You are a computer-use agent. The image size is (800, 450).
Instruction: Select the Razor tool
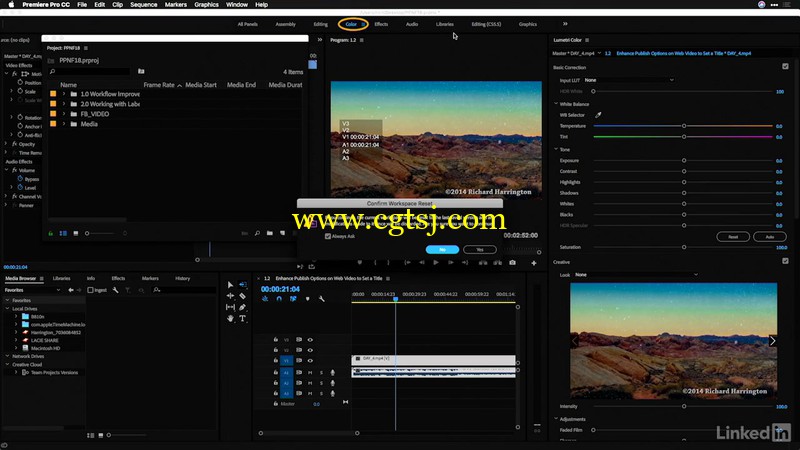[243, 296]
